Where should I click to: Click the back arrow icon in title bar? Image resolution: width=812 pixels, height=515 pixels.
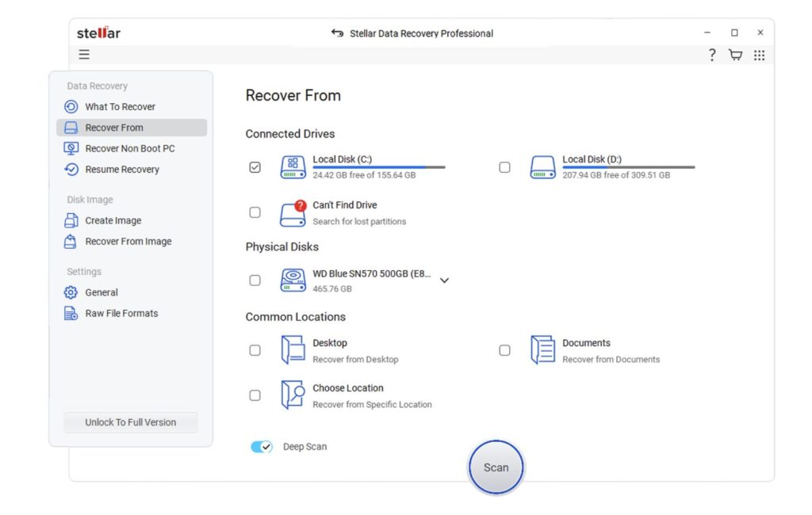[337, 33]
